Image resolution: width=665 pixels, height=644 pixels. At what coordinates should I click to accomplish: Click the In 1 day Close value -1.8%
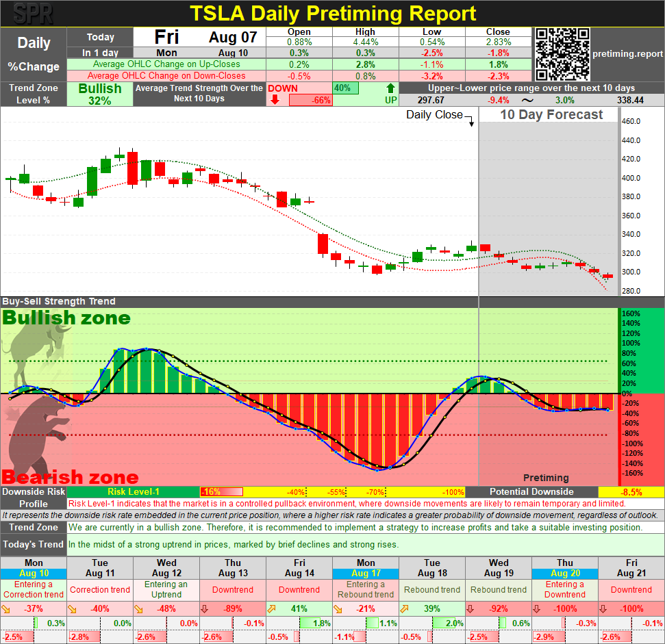tap(499, 53)
